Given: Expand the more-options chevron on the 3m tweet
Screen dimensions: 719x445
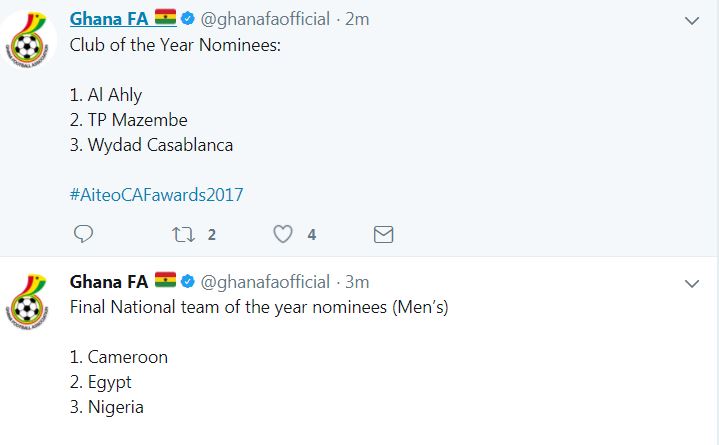Looking at the screenshot, I should pyautogui.click(x=691, y=283).
